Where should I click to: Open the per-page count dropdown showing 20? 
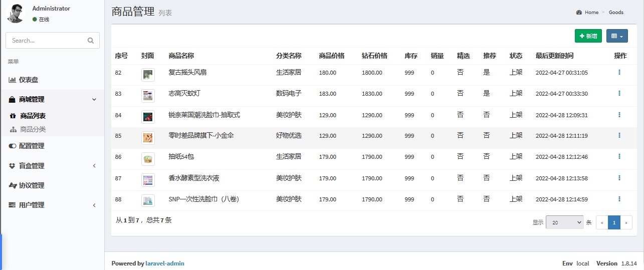click(564, 222)
